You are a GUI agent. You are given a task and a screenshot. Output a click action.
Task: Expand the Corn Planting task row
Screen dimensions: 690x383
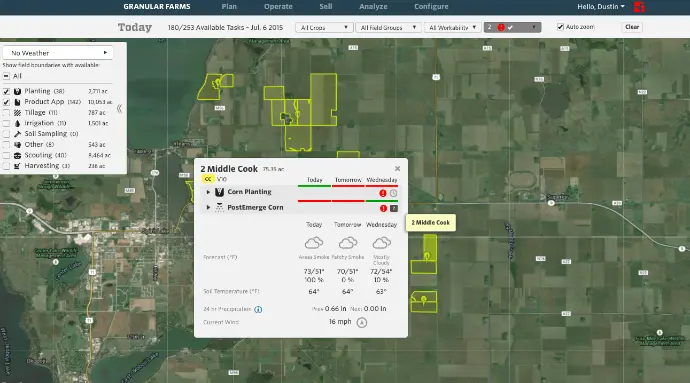208,192
